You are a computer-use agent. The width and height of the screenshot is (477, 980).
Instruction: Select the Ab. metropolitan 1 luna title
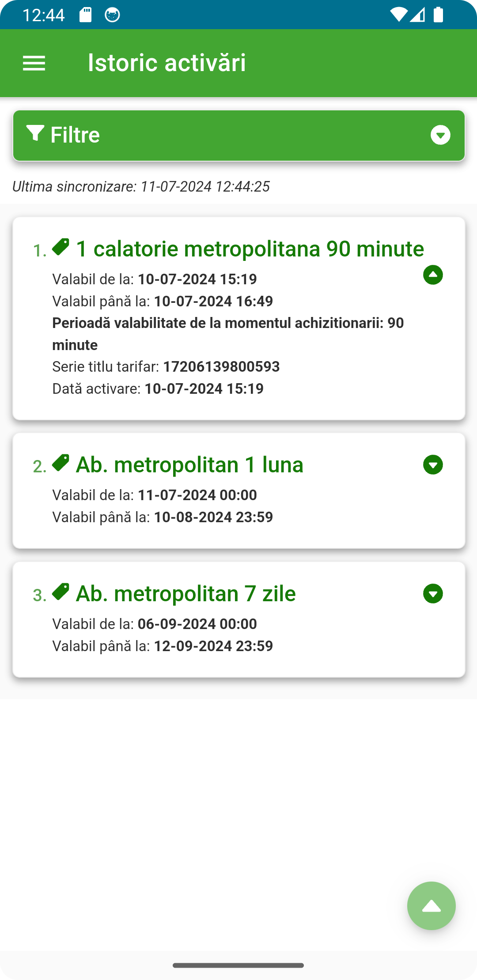190,465
